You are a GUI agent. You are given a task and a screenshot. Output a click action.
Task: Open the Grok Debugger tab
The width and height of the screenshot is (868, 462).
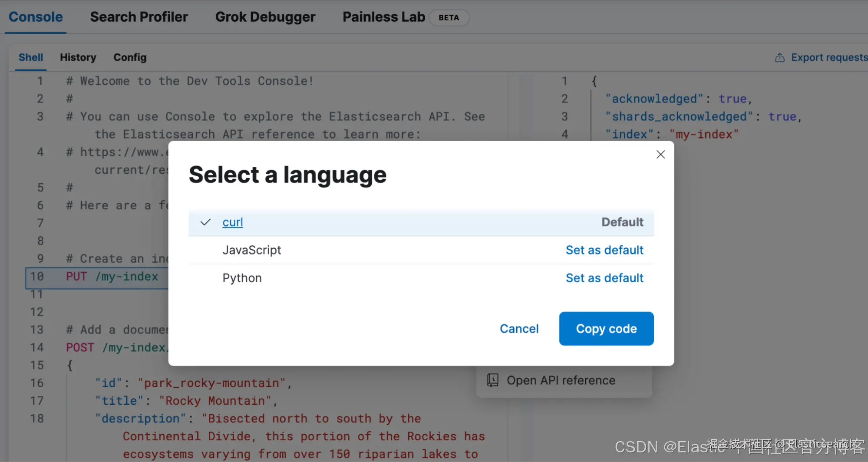tap(265, 17)
